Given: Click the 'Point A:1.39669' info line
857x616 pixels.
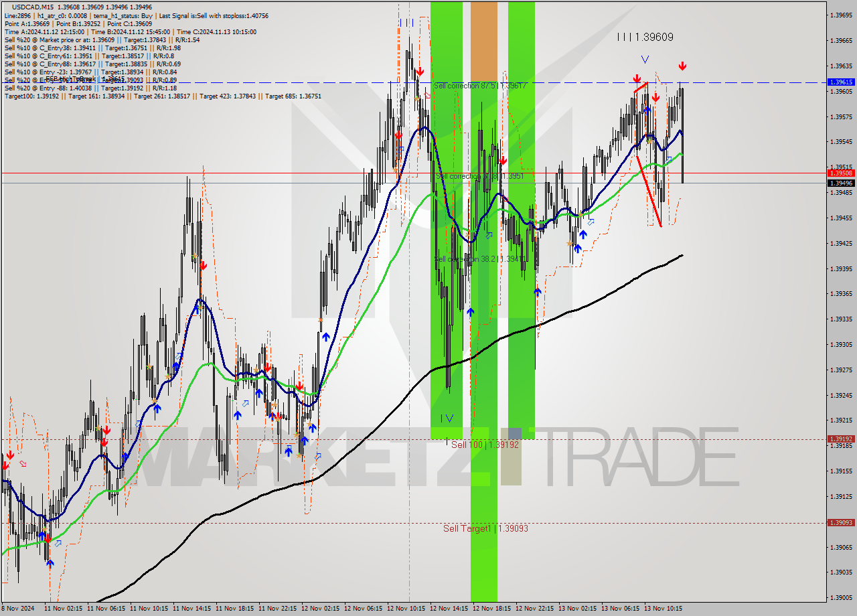Looking at the screenshot, I should point(78,23).
